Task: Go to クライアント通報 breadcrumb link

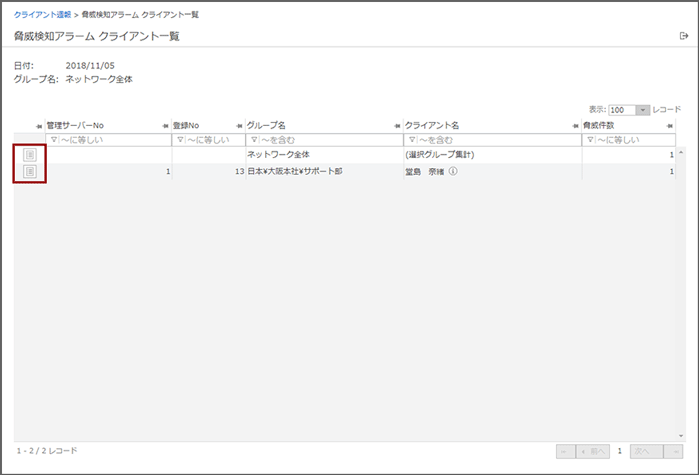Action: coord(42,15)
